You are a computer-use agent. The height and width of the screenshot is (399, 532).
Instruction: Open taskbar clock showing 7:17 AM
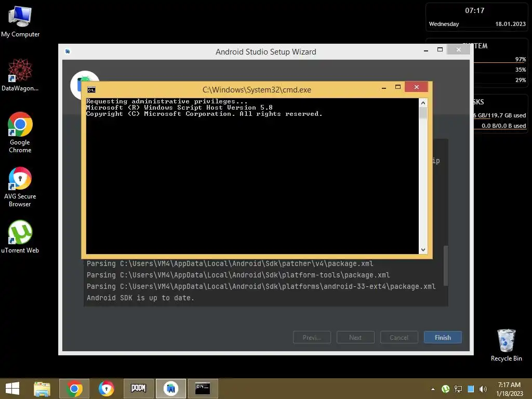(x=509, y=389)
